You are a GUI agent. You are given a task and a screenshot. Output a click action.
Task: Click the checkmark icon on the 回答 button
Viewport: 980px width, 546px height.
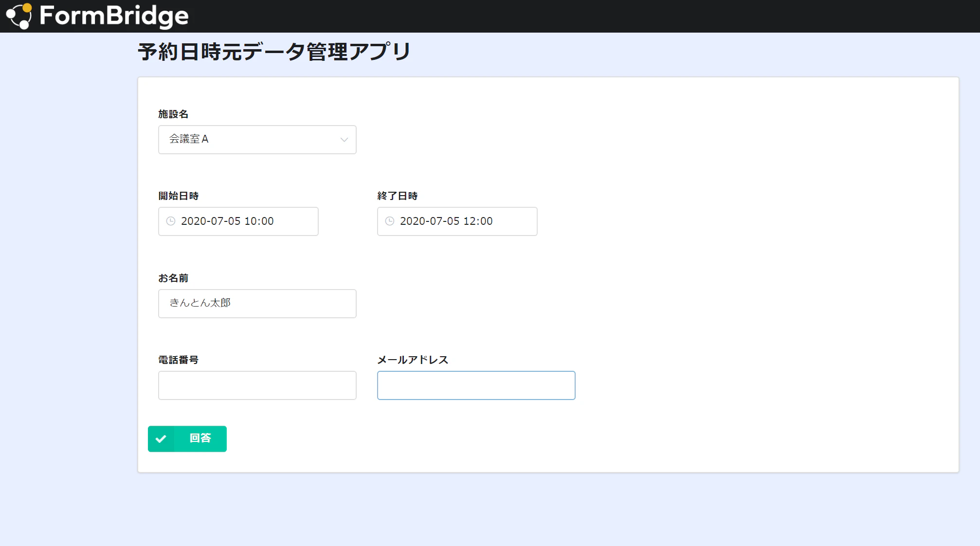click(x=161, y=439)
